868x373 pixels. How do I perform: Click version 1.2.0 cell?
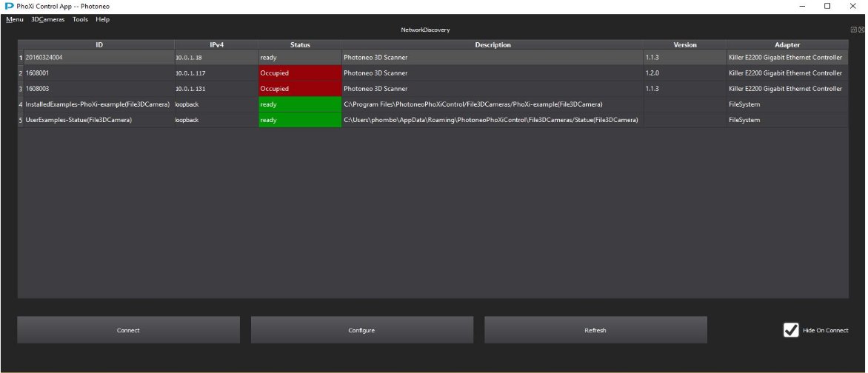pos(685,73)
